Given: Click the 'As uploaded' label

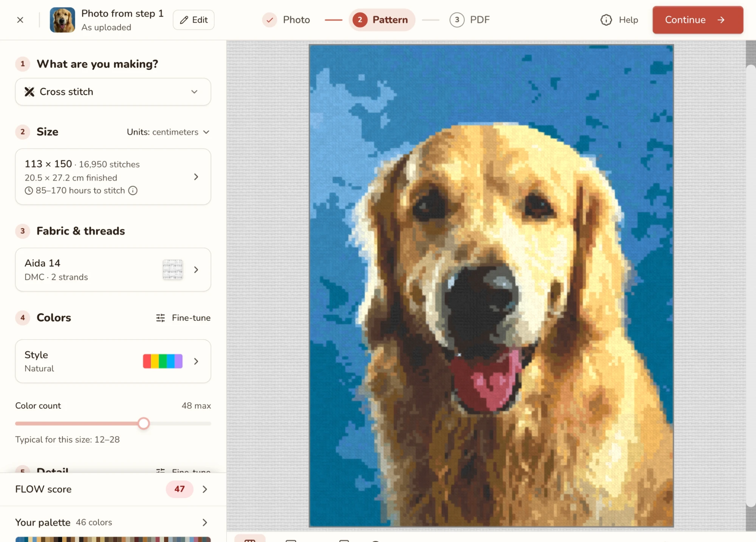Looking at the screenshot, I should [106, 28].
